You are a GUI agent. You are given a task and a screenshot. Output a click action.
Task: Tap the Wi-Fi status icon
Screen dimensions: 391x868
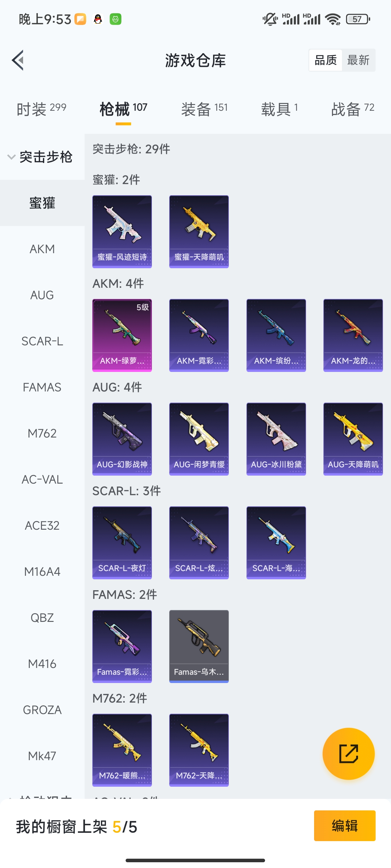[x=333, y=19]
